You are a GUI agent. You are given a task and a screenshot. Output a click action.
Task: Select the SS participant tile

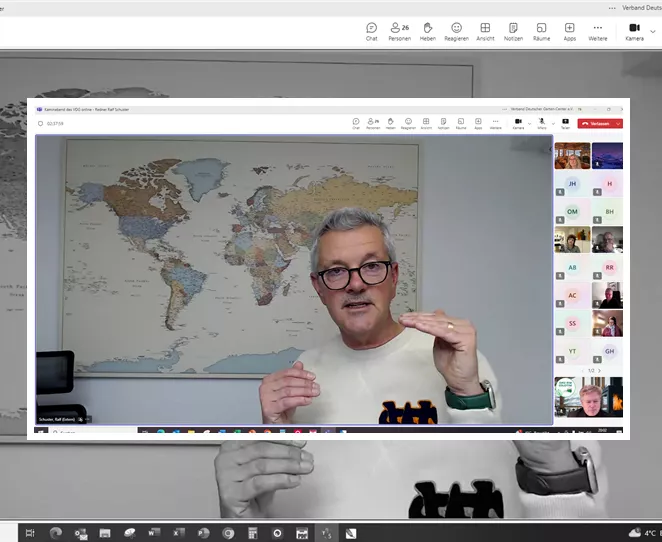pos(572,323)
